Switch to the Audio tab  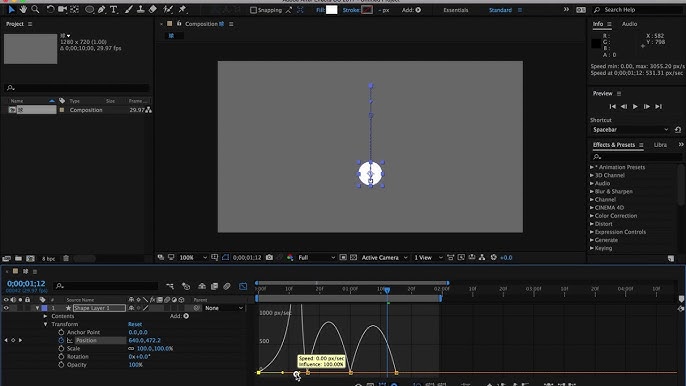(x=629, y=24)
